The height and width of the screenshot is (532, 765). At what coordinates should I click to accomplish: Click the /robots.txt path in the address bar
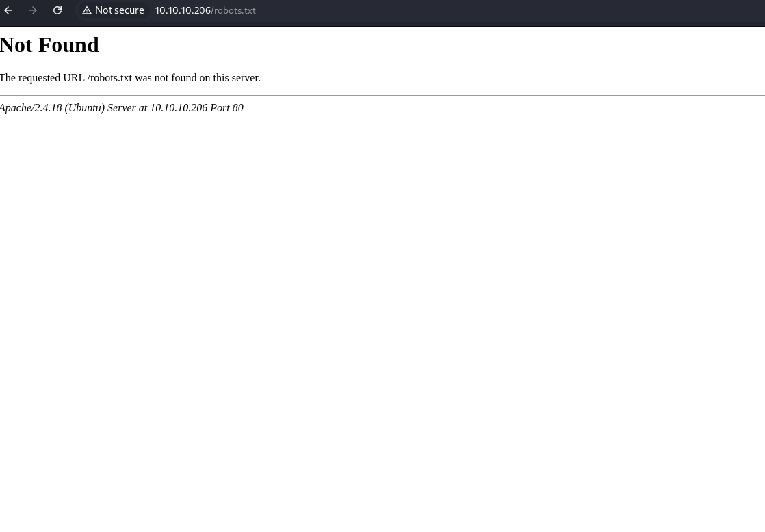pyautogui.click(x=234, y=10)
